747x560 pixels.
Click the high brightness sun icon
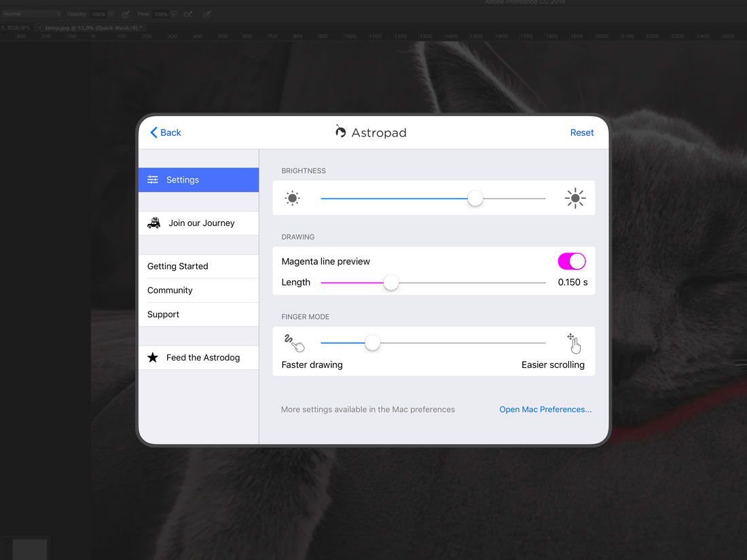(575, 198)
